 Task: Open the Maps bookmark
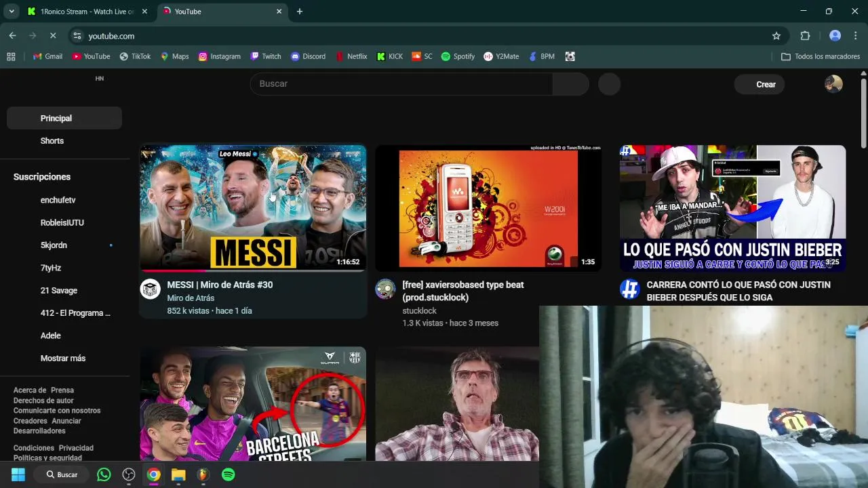coord(174,56)
